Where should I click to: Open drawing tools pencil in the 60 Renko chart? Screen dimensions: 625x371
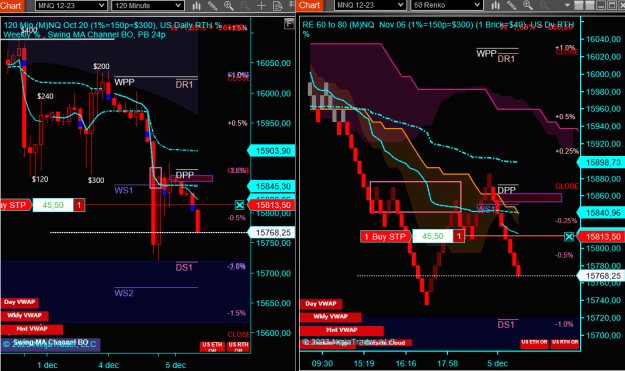click(x=511, y=6)
